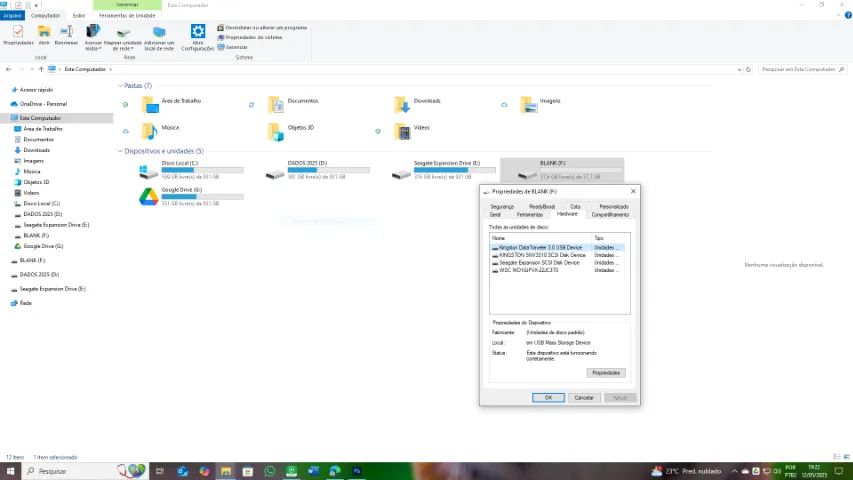853x480 pixels.
Task: Switch to the ReadyBoost tab
Action: click(542, 207)
